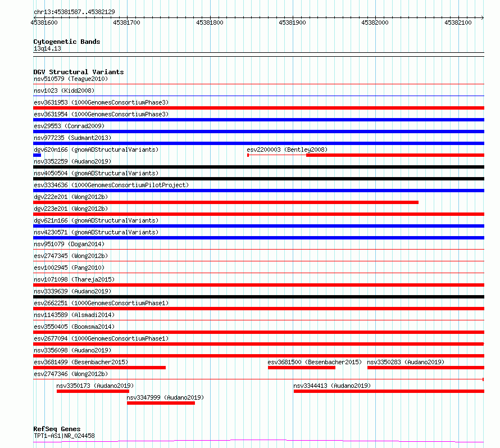Screen dimensions: 500x448
Task: Click ruler position 45381700
Action: pos(126,22)
